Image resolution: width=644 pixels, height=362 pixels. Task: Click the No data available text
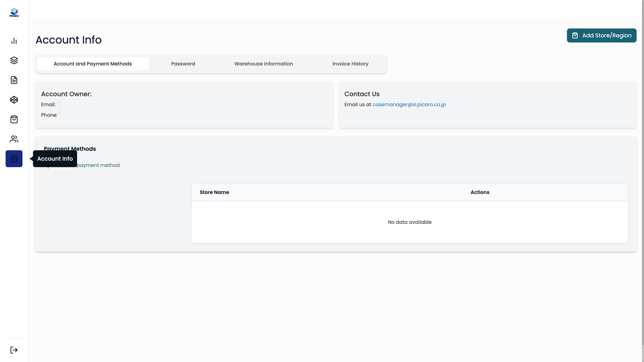click(409, 222)
